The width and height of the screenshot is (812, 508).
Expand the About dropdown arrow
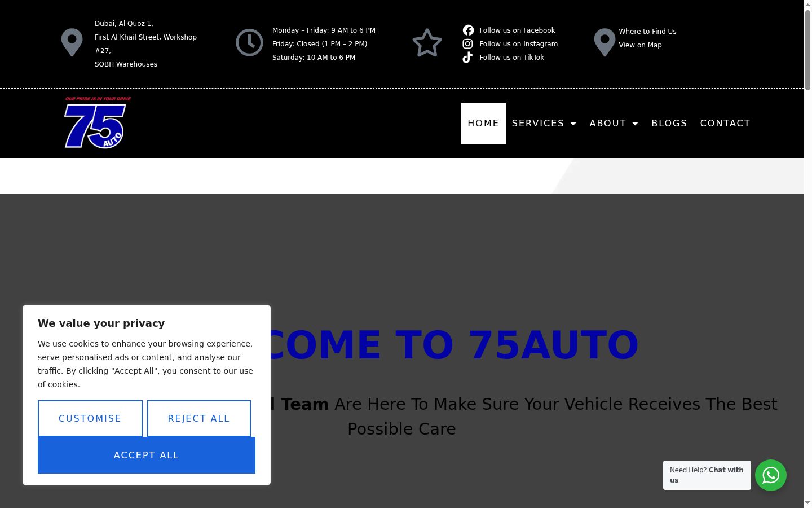tap(635, 124)
